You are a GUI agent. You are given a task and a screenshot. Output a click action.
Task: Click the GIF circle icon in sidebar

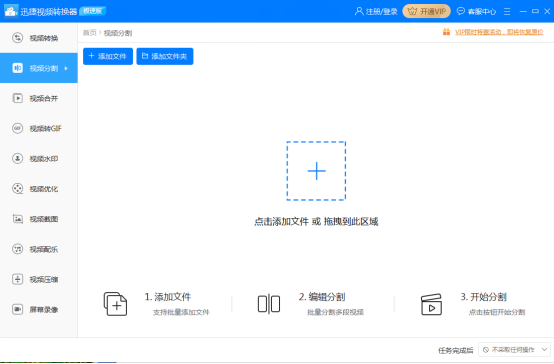[17, 128]
